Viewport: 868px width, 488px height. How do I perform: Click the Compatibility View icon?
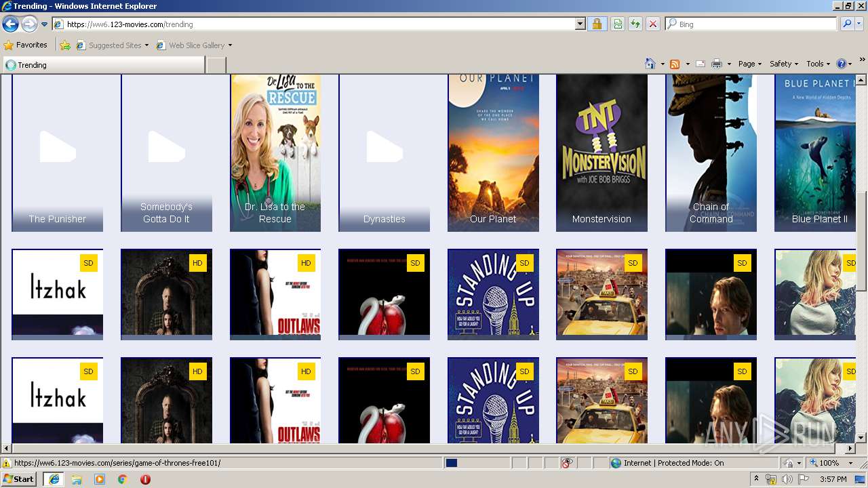tap(618, 24)
